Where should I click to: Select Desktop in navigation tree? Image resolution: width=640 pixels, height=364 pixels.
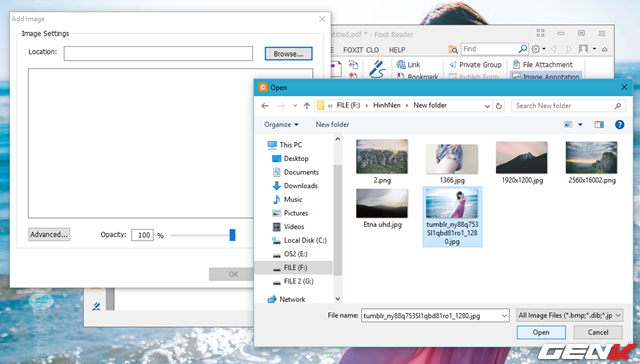click(x=290, y=158)
